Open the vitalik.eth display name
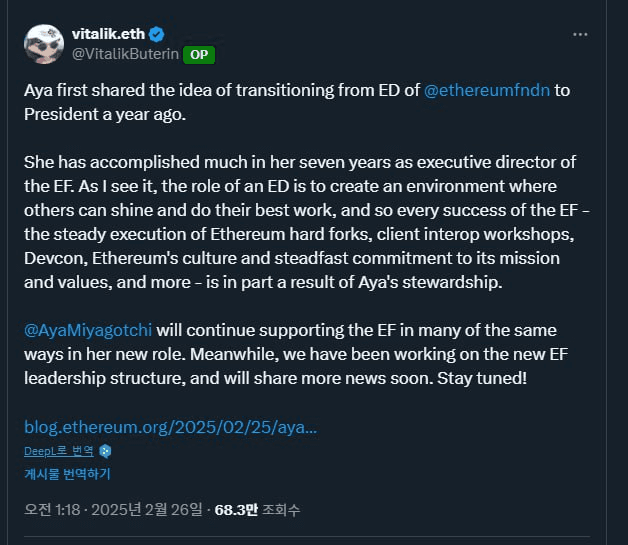 coord(114,34)
